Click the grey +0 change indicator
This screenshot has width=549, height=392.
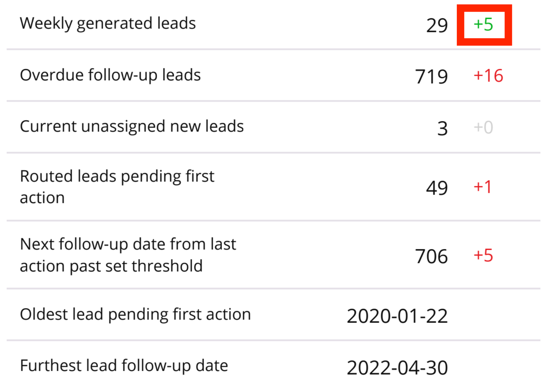click(483, 127)
